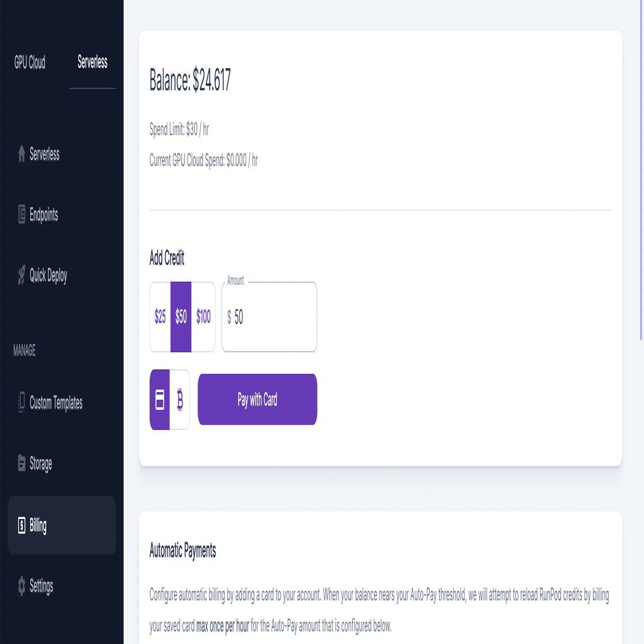Click the Storage icon in sidebar
This screenshot has width=644, height=644.
(21, 463)
